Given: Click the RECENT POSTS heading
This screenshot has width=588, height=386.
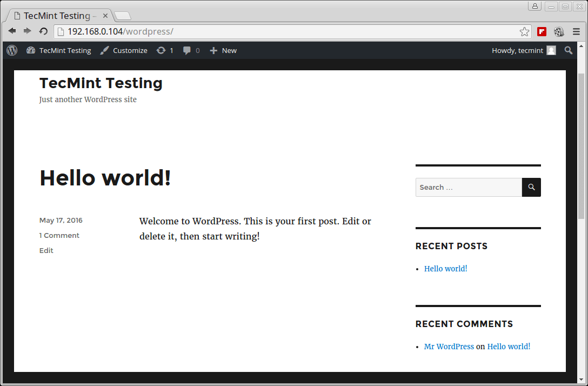Looking at the screenshot, I should (x=451, y=246).
